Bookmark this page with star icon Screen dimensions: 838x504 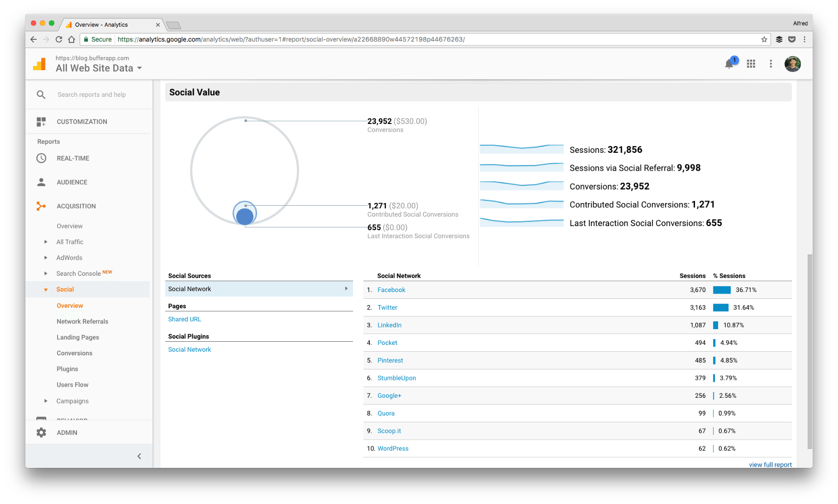click(764, 39)
